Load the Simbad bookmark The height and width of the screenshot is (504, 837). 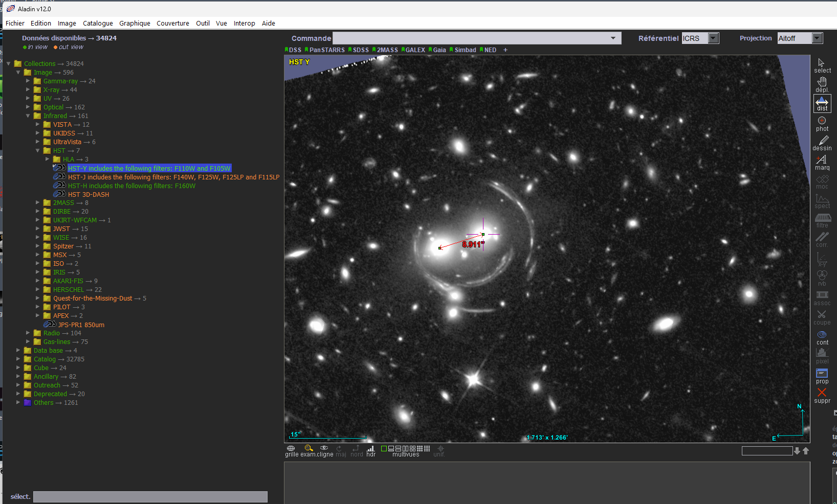tap(463, 50)
